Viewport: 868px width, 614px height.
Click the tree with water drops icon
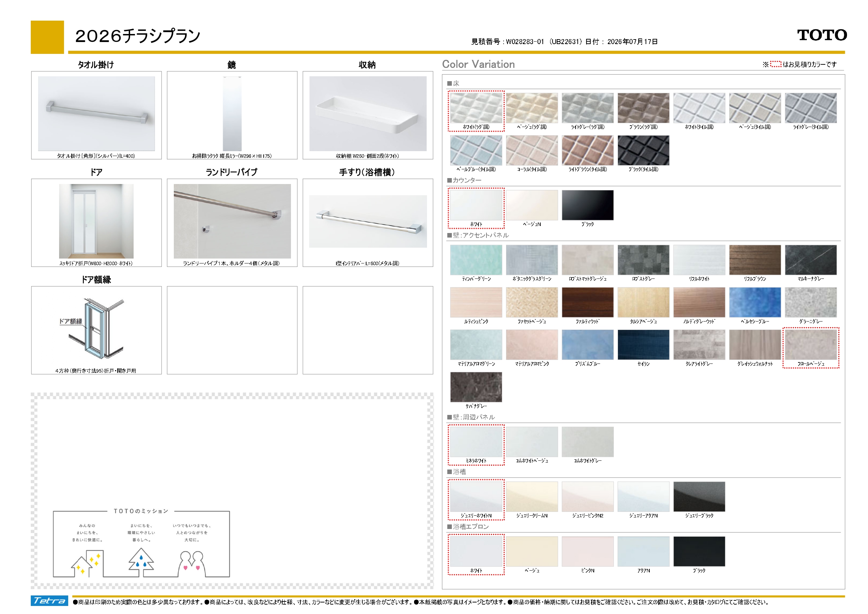141,563
